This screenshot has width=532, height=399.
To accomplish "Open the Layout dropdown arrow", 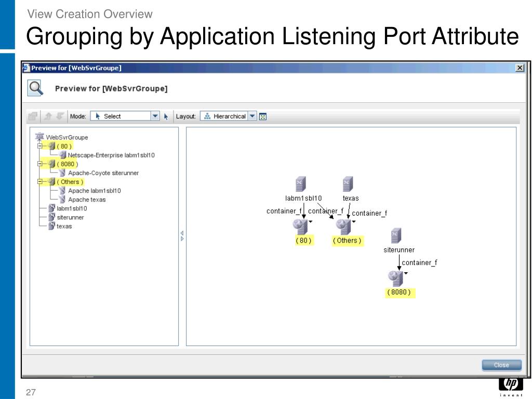I will coord(252,116).
